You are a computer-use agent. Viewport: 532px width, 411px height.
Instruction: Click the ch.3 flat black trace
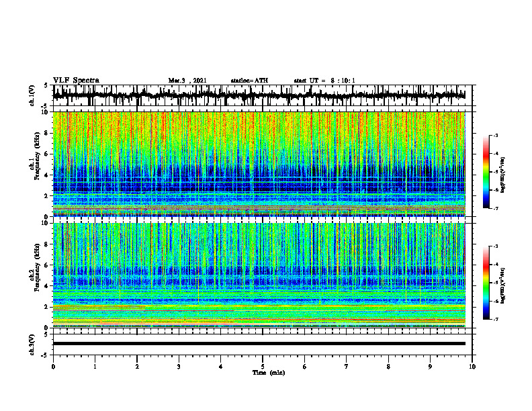point(259,344)
